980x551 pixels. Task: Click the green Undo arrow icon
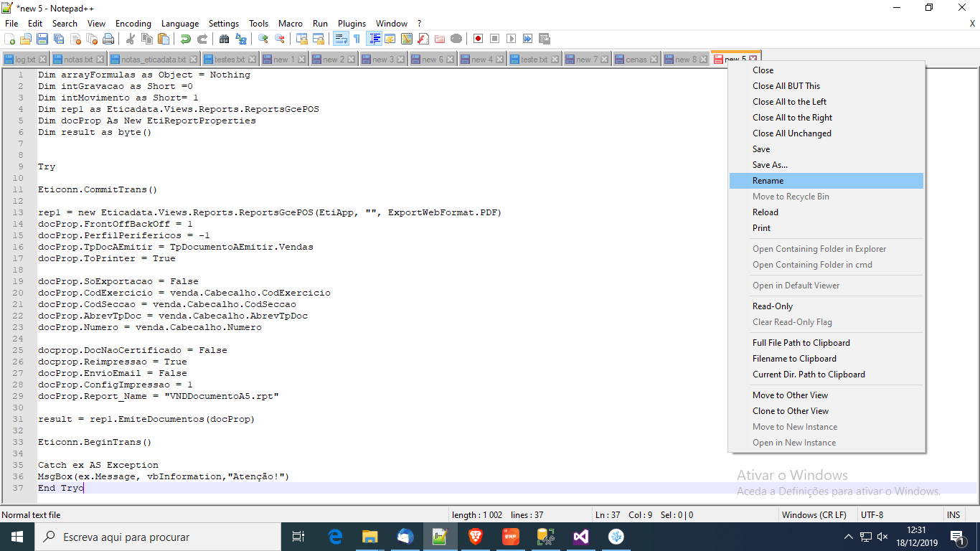[186, 39]
